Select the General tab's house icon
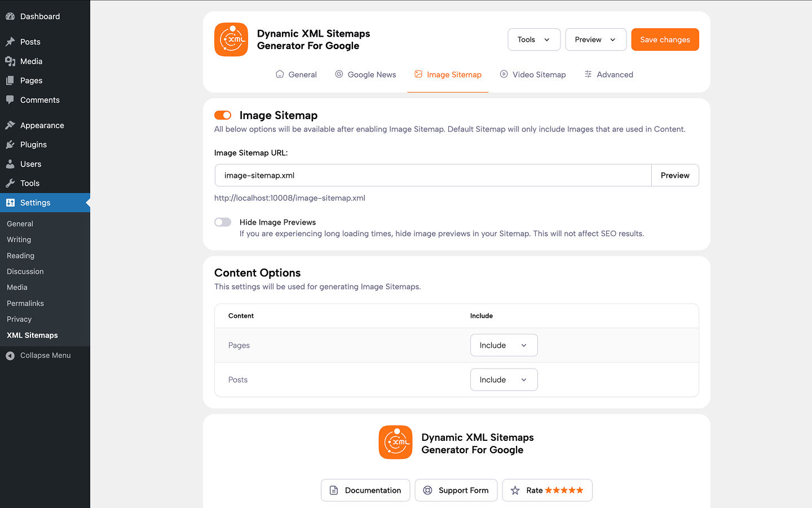The width and height of the screenshot is (812, 508). coord(279,74)
